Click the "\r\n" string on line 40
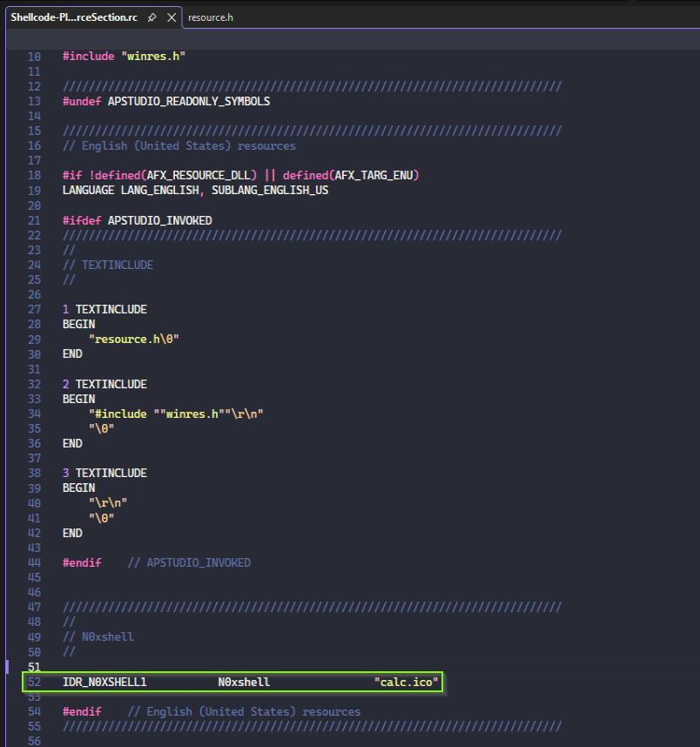This screenshot has height=747, width=700. pos(108,502)
